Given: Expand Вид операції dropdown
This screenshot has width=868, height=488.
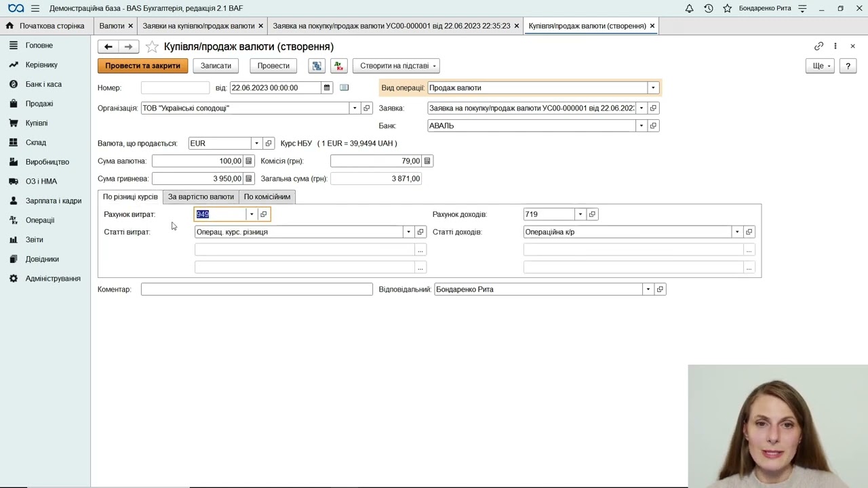Looking at the screenshot, I should point(653,87).
